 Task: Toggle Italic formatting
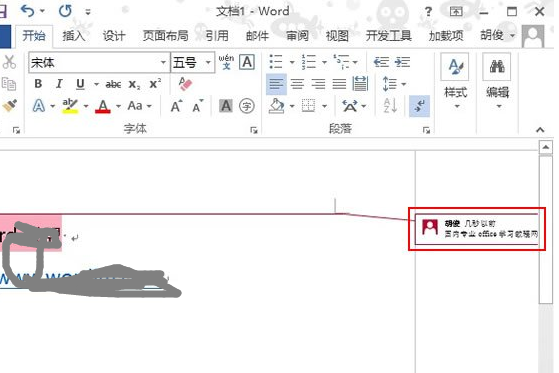coord(59,84)
